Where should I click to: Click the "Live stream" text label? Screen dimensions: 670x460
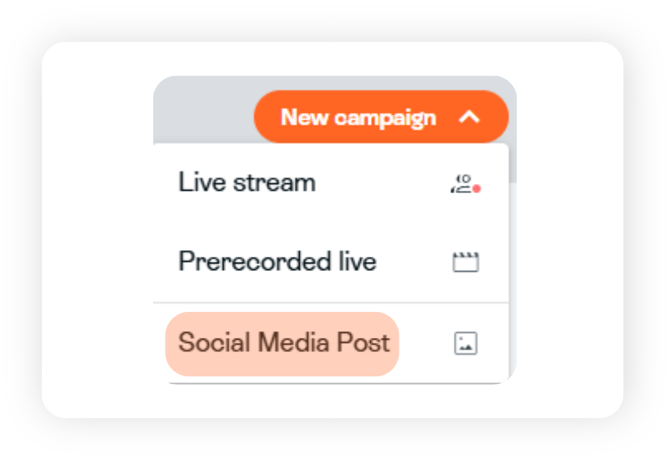pyautogui.click(x=246, y=183)
